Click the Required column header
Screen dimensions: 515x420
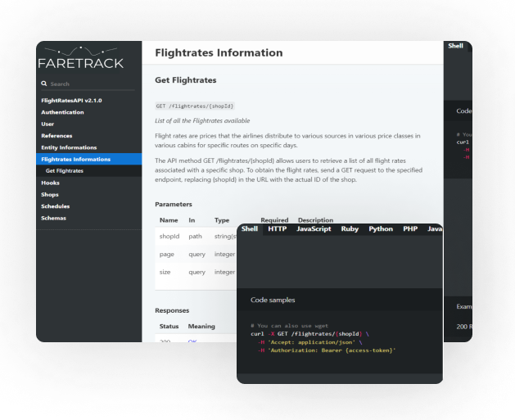tap(274, 220)
